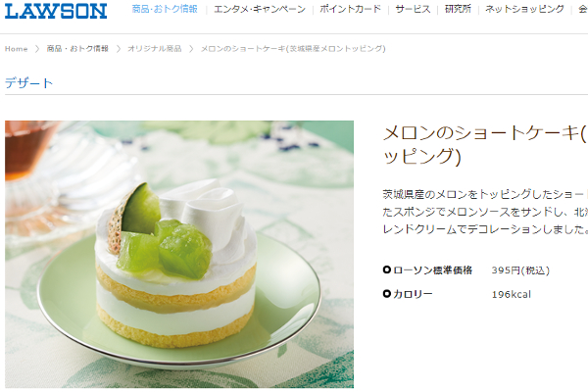
Task: Click the melon shortcake product photo
Action: 179,255
